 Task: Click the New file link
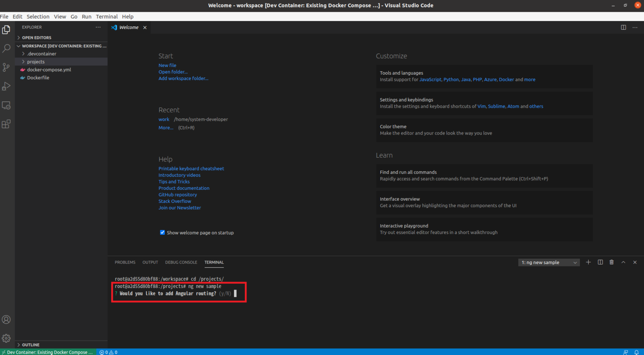click(x=167, y=65)
